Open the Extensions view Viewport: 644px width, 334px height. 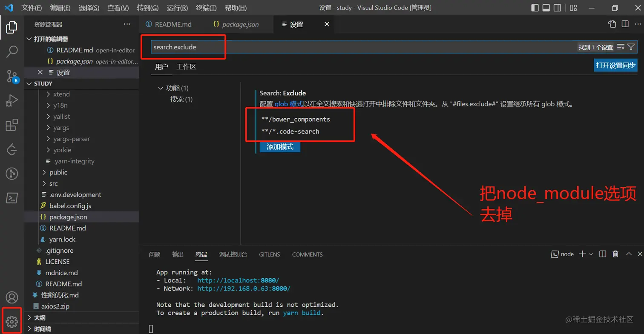click(x=12, y=125)
